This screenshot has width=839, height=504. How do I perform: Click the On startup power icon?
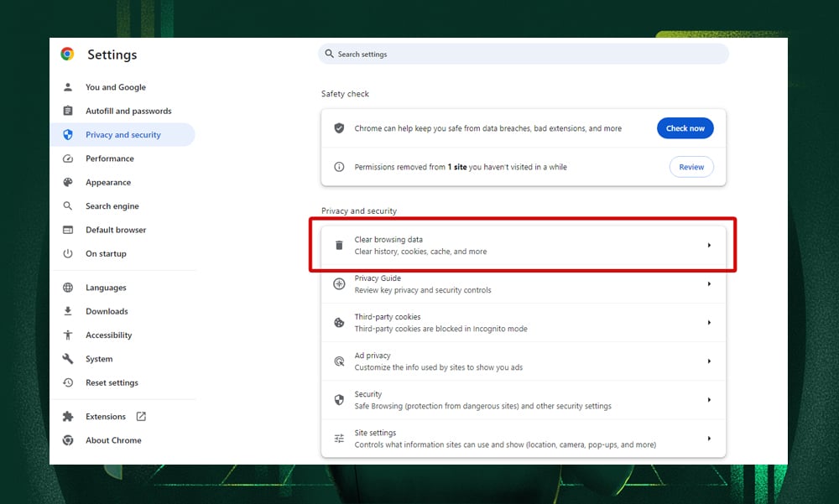pyautogui.click(x=66, y=253)
